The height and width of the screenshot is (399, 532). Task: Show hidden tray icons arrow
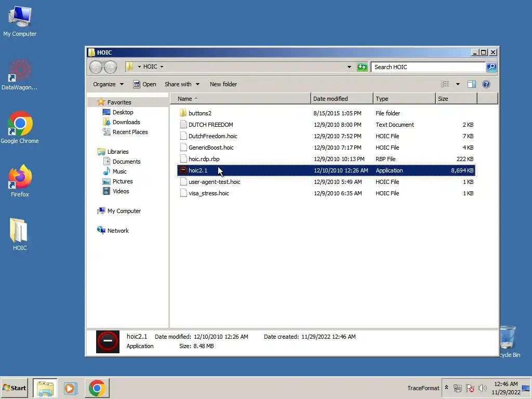coord(446,388)
